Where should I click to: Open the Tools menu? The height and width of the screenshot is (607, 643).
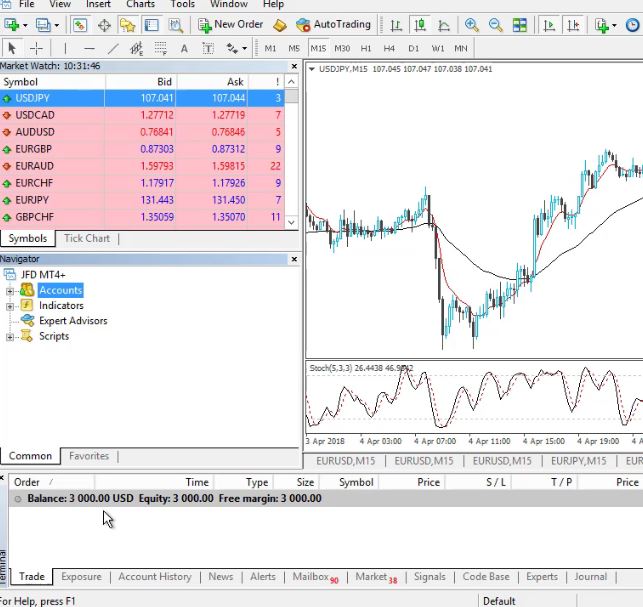pyautogui.click(x=182, y=5)
